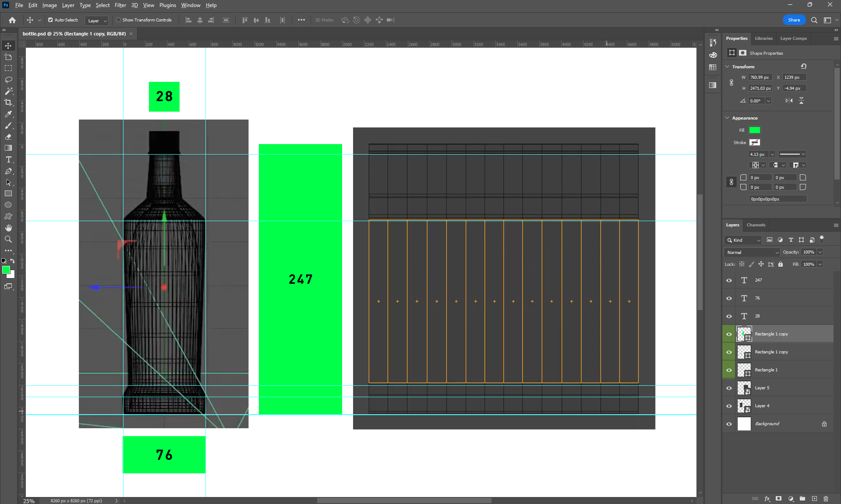Image resolution: width=841 pixels, height=504 pixels.
Task: Select the Eyedropper tool
Action: click(x=8, y=114)
